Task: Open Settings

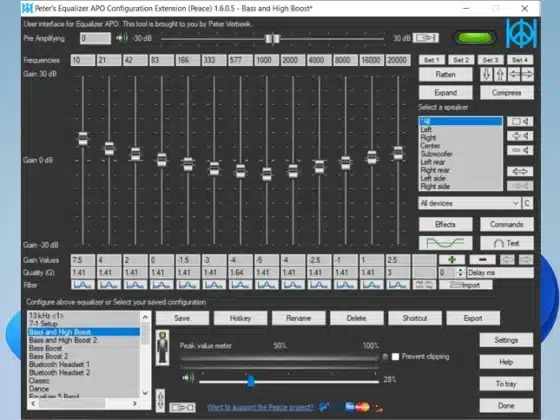Action: 506,340
